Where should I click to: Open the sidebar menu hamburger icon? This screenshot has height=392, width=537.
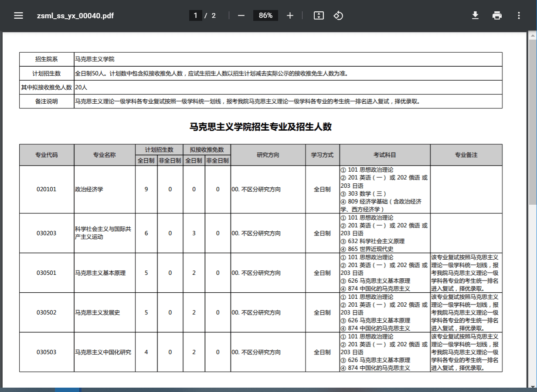tap(18, 16)
